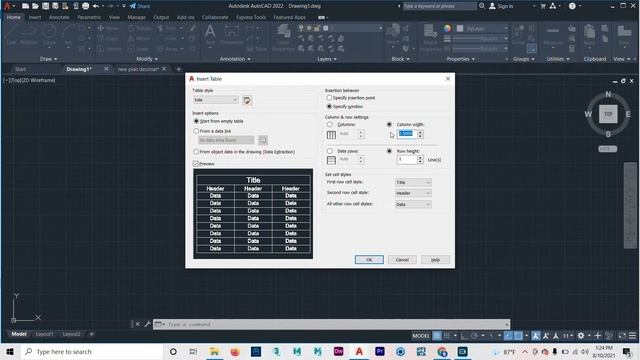Click the command line input field
Screen dimensions: 640x360
(331, 324)
